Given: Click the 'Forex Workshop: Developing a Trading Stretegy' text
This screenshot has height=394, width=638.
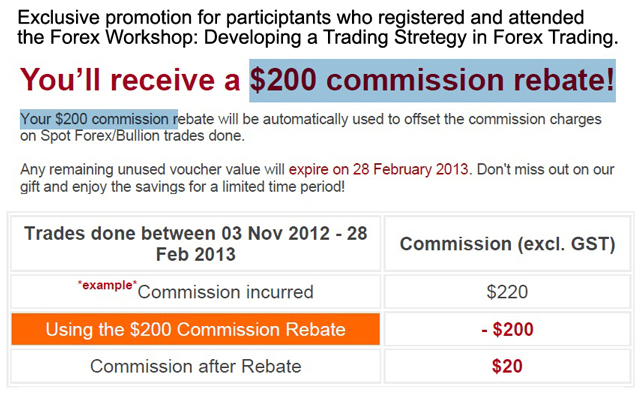Looking at the screenshot, I should coord(258,37).
